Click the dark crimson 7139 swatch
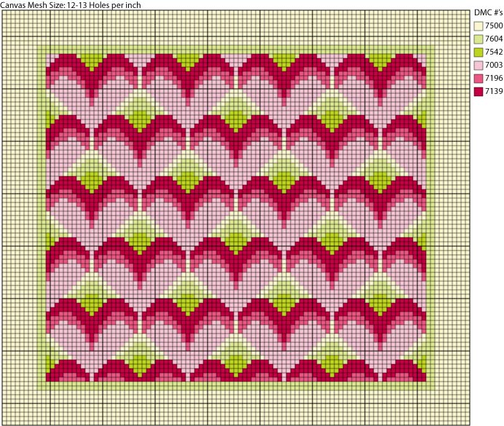 pyautogui.click(x=477, y=92)
